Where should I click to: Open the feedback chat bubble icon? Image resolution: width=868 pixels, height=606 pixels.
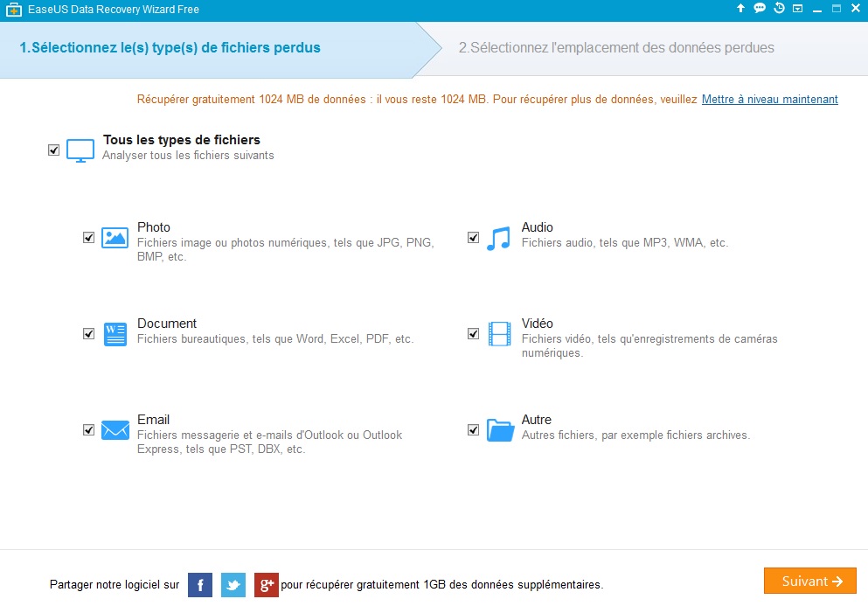(760, 9)
